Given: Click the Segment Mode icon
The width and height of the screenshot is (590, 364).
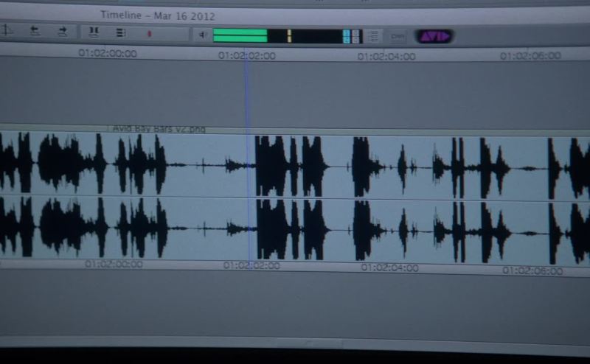Looking at the screenshot, I should (94, 32).
